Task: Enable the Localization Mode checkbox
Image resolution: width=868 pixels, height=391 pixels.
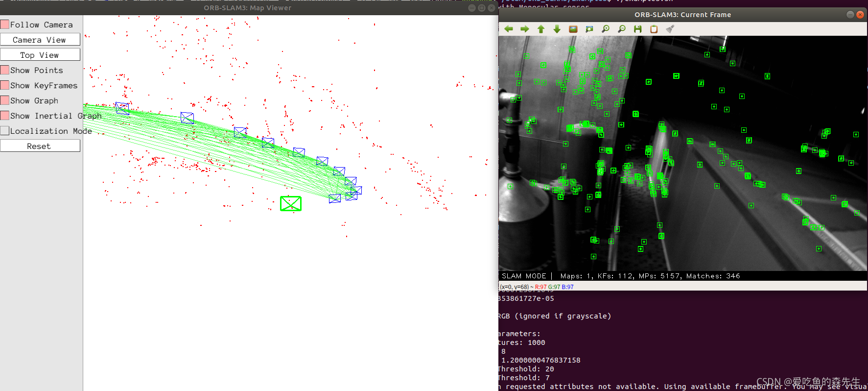Action: point(5,131)
